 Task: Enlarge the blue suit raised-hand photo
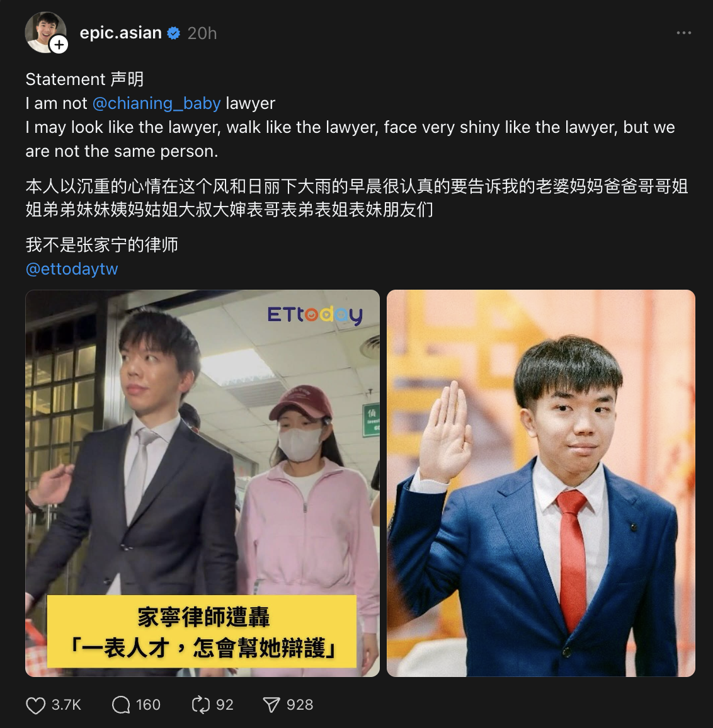click(x=540, y=483)
